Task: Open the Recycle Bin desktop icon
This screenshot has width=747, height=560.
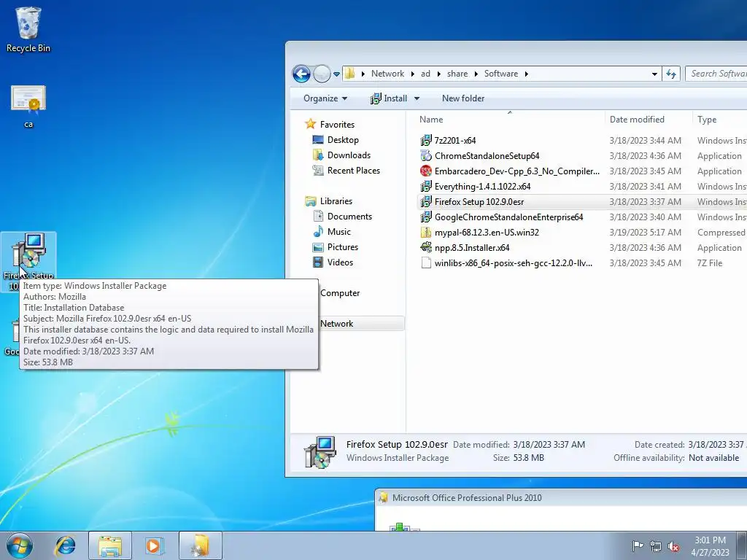Action: [x=28, y=29]
